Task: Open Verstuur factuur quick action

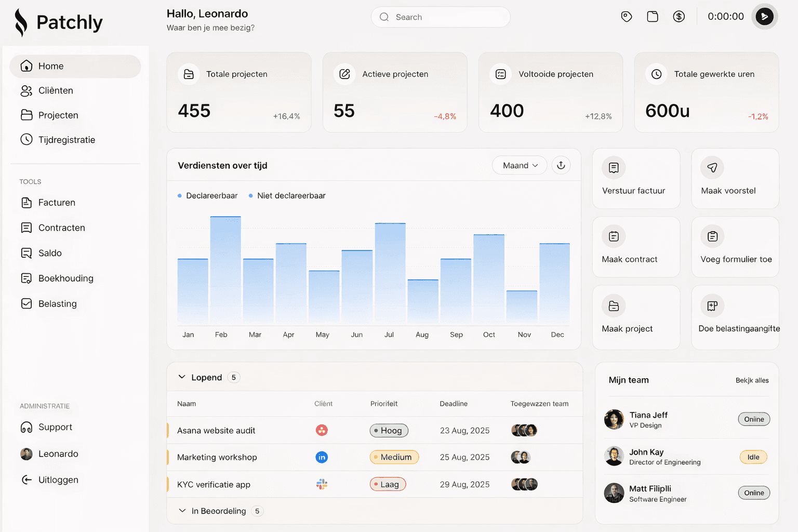Action: click(635, 178)
